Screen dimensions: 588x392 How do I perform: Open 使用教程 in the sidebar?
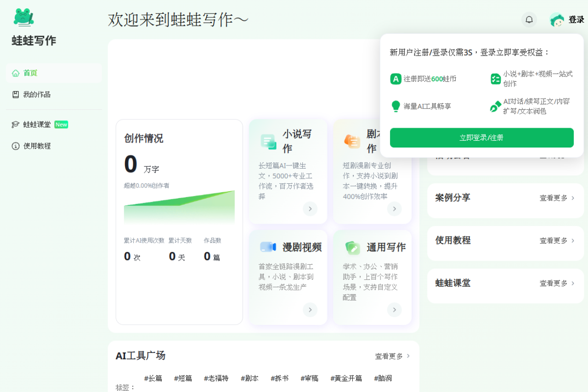click(x=37, y=146)
